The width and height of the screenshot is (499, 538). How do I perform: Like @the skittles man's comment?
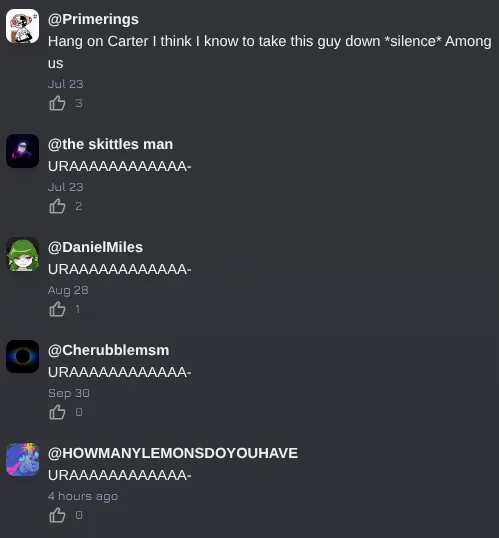point(57,206)
